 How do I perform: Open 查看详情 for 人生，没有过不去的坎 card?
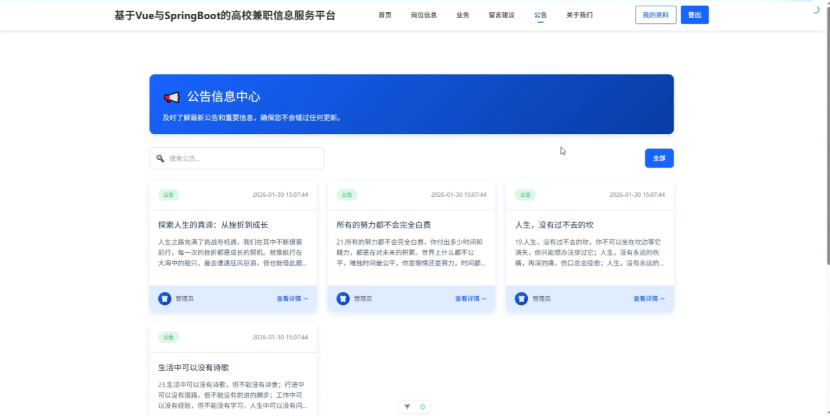(649, 299)
